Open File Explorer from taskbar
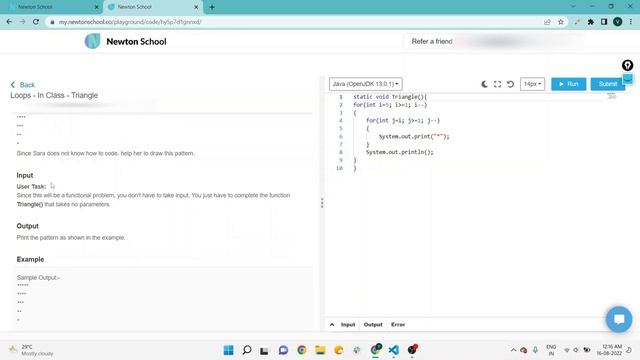 (x=320, y=350)
